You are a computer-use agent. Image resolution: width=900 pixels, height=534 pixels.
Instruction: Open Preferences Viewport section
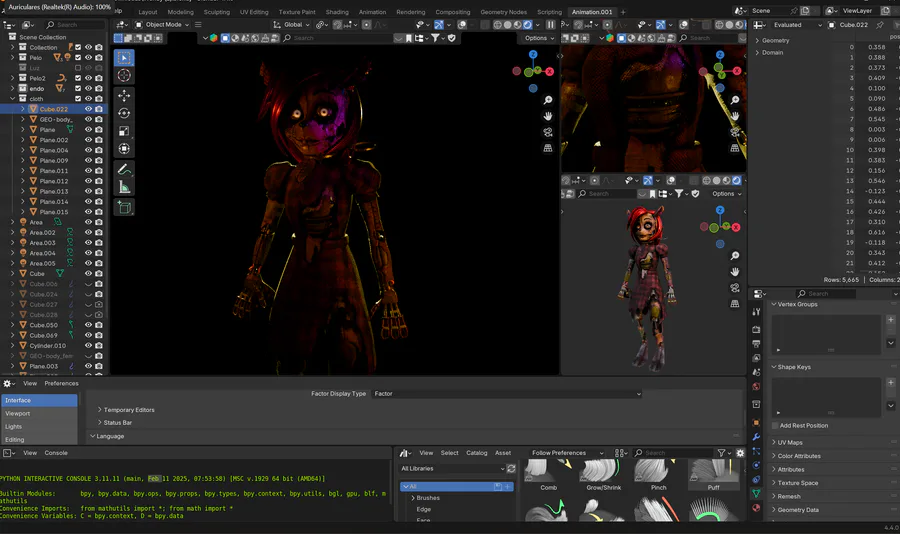pos(39,413)
